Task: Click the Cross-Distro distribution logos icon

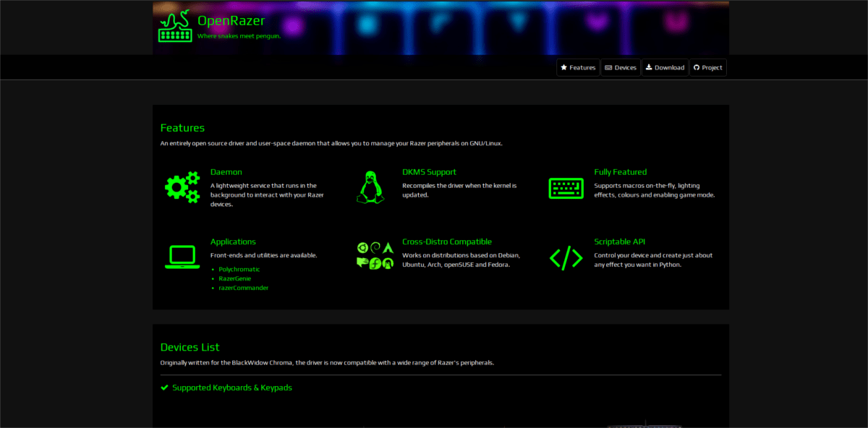Action: coord(375,256)
